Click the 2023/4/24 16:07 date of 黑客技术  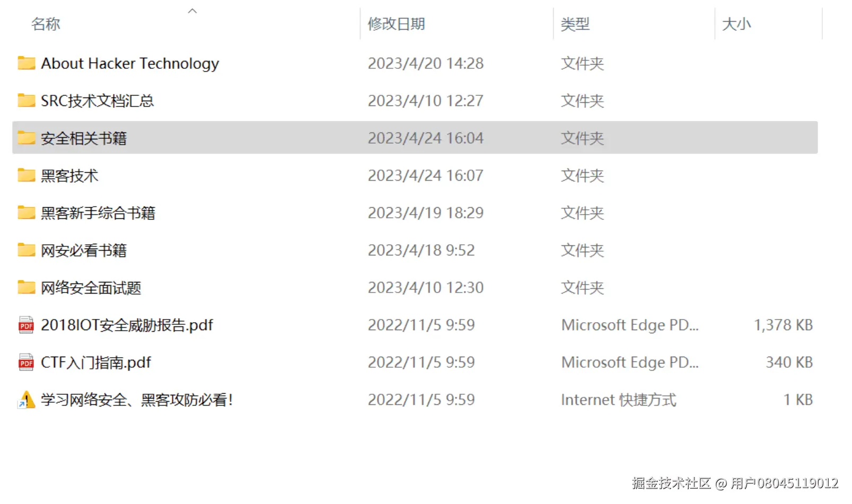tap(425, 175)
